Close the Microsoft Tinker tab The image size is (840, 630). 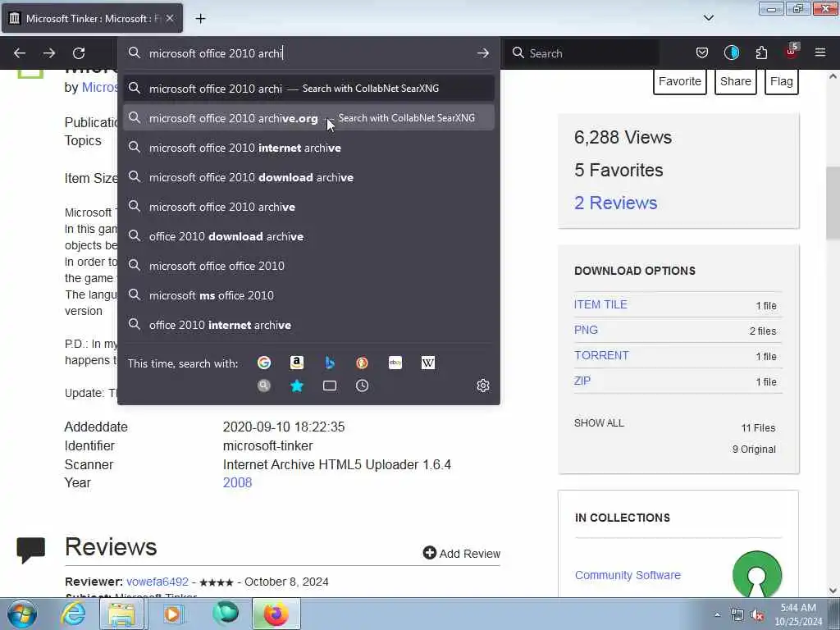(x=170, y=18)
